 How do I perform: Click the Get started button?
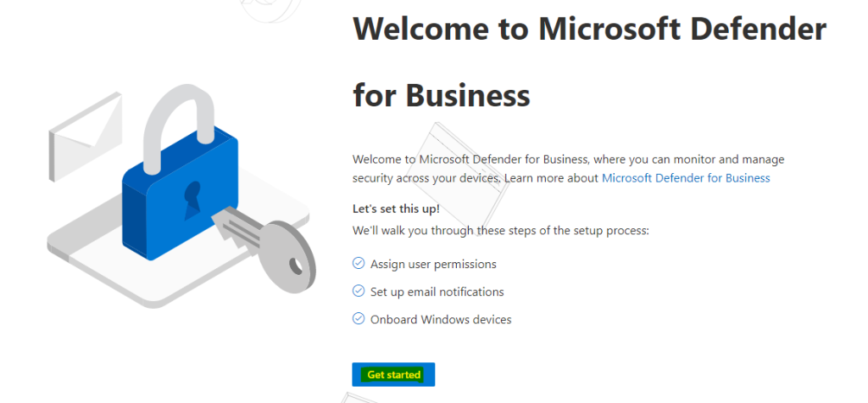pos(393,375)
